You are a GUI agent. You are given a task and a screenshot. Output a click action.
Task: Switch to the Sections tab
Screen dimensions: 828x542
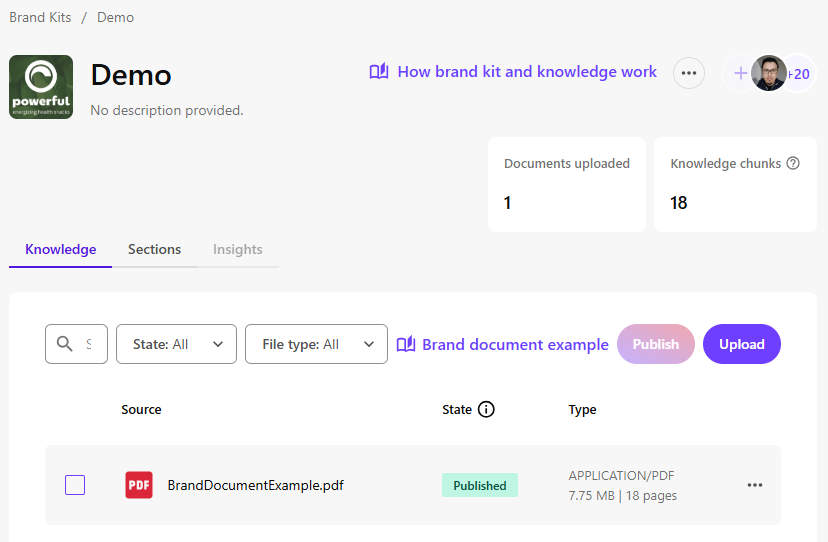(154, 249)
